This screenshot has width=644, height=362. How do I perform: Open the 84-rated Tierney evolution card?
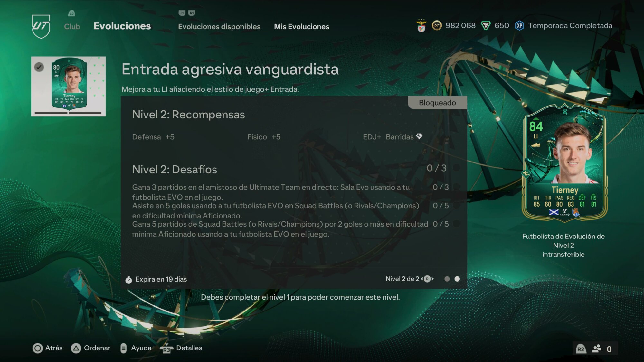click(x=564, y=163)
